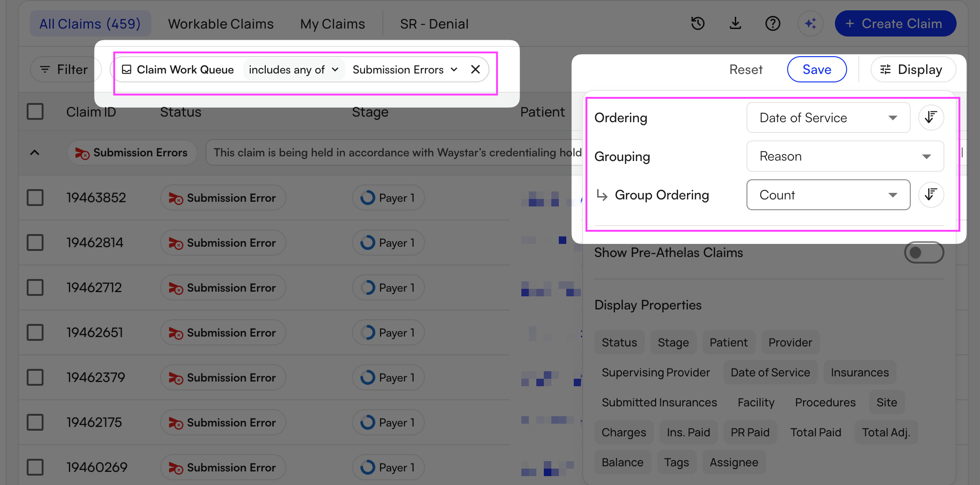Toggle the Charges property chip

pyautogui.click(x=623, y=432)
